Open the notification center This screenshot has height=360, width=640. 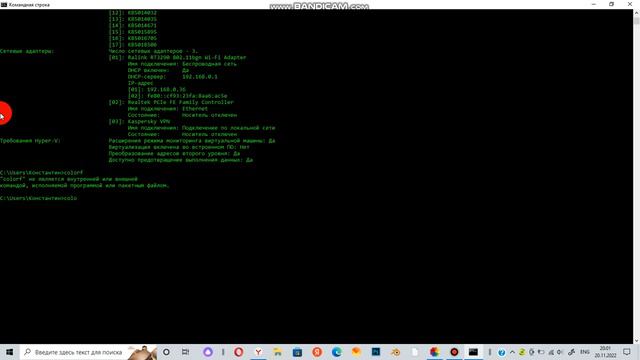pos(627,352)
